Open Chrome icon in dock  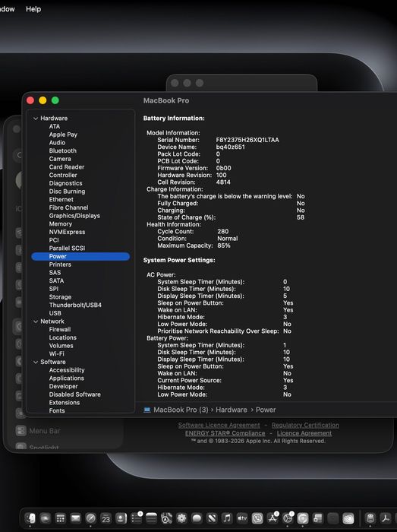click(x=303, y=518)
